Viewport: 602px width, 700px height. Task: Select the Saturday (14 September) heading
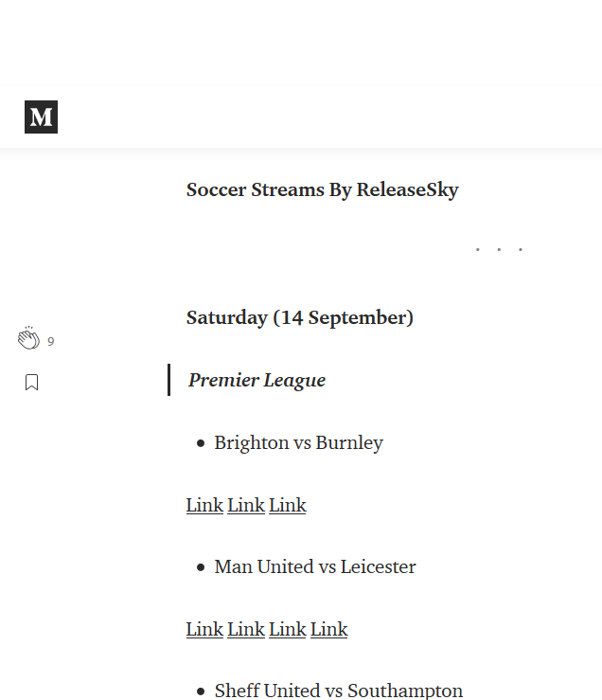(x=300, y=318)
